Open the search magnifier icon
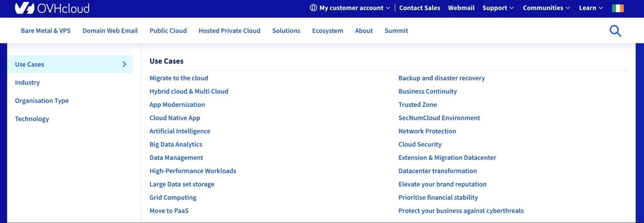The image size is (644, 223). click(x=615, y=31)
